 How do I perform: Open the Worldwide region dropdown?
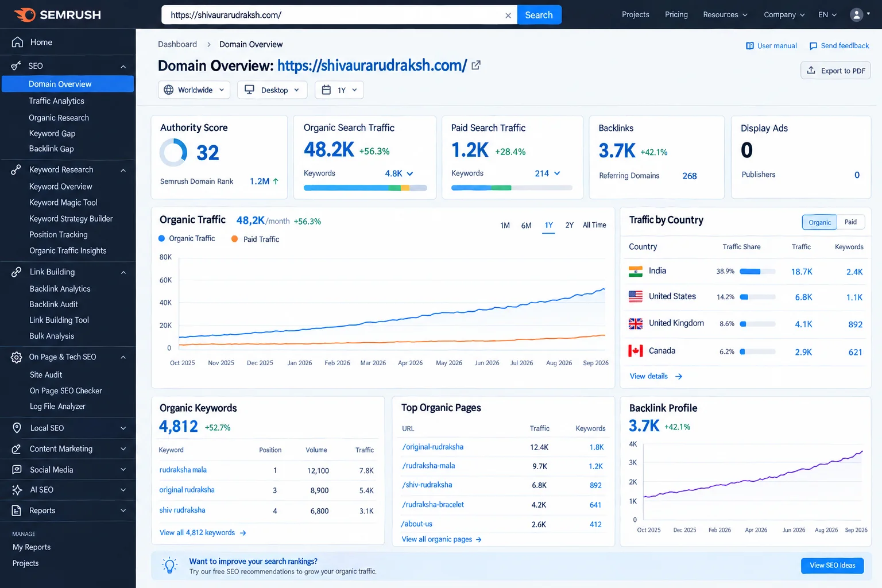pos(194,90)
